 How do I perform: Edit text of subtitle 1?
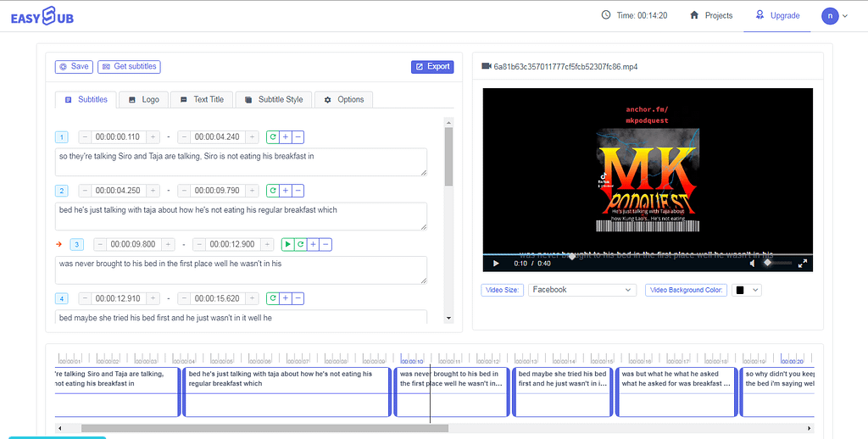pos(242,162)
